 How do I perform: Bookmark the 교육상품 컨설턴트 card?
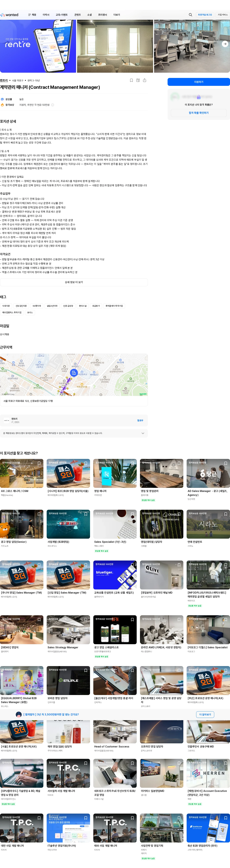click(132, 565)
